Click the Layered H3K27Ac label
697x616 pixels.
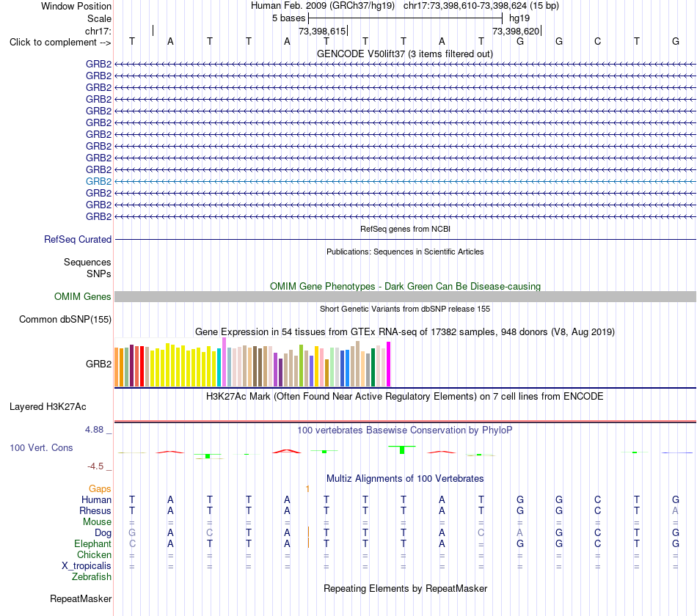48,407
